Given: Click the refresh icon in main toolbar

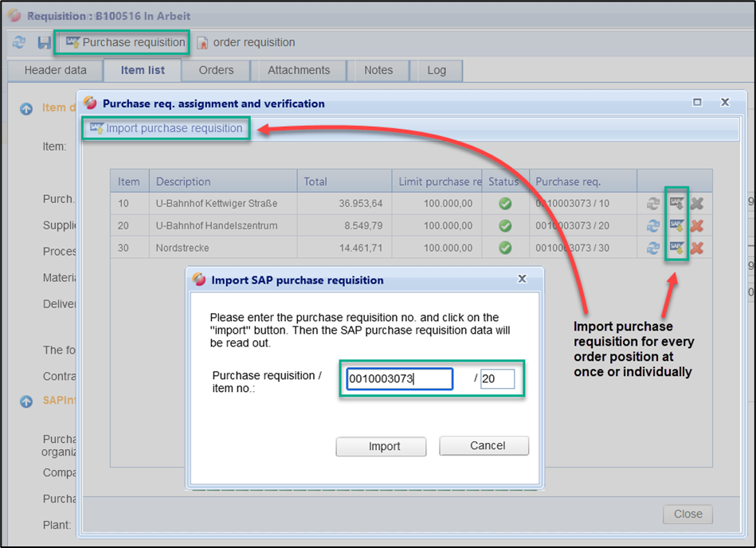Looking at the screenshot, I should tap(20, 43).
